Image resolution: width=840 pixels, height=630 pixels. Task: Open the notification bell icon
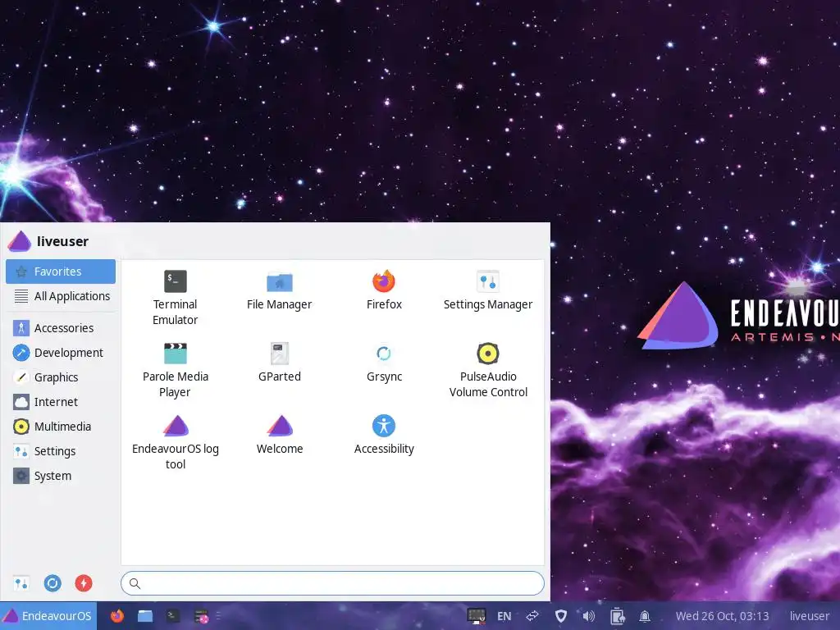tap(645, 616)
